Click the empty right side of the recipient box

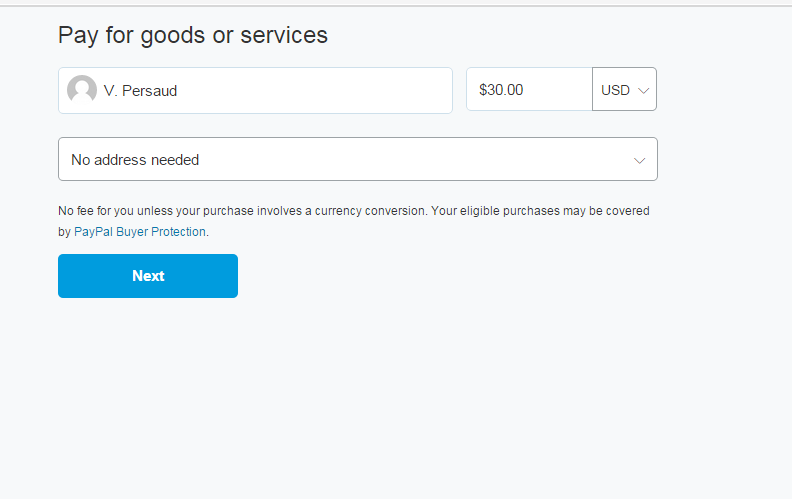(x=380, y=90)
